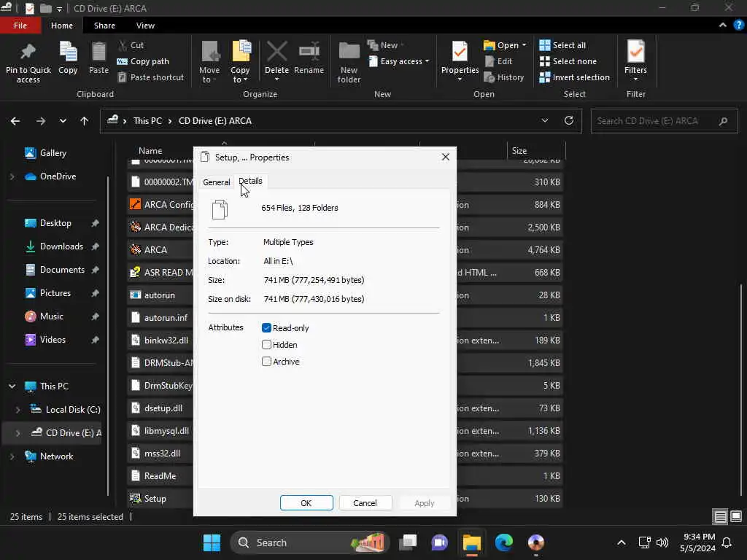Click Copy path in Clipboard group
Viewport: 747px width, 560px height.
click(143, 61)
